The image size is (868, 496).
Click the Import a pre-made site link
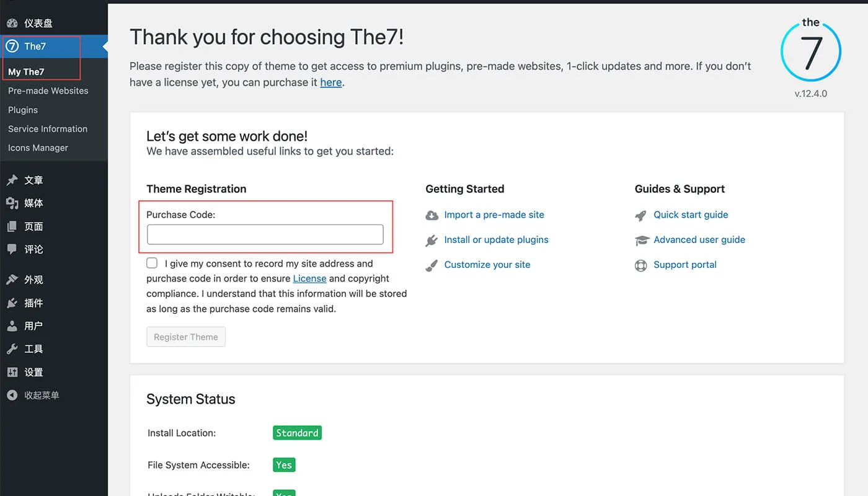coord(494,215)
